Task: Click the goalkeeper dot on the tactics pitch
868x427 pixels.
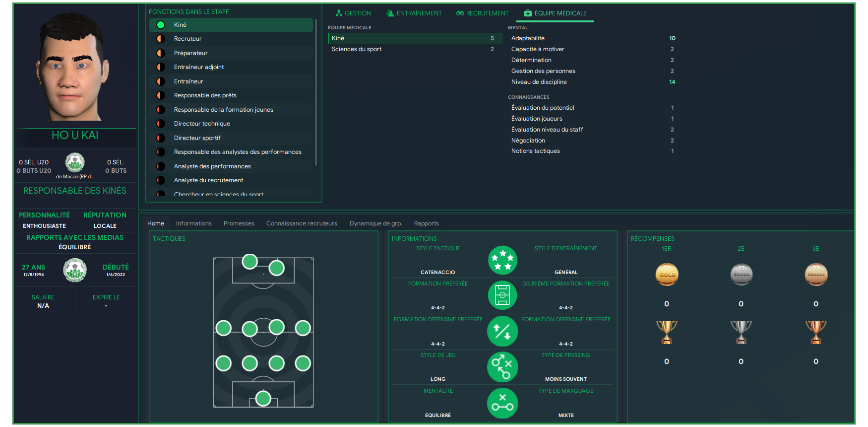Action: (x=263, y=398)
